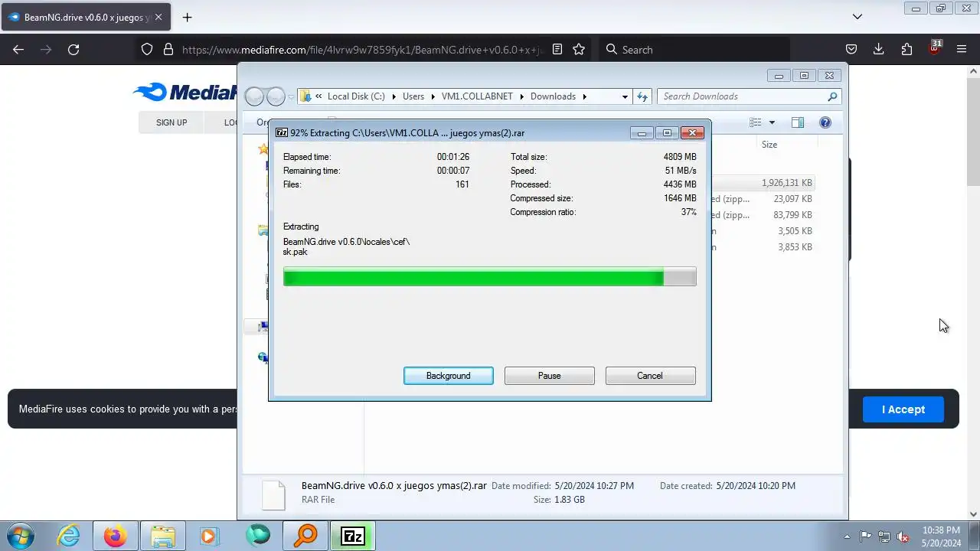
Task: Click the extraction progress bar
Action: pos(490,276)
